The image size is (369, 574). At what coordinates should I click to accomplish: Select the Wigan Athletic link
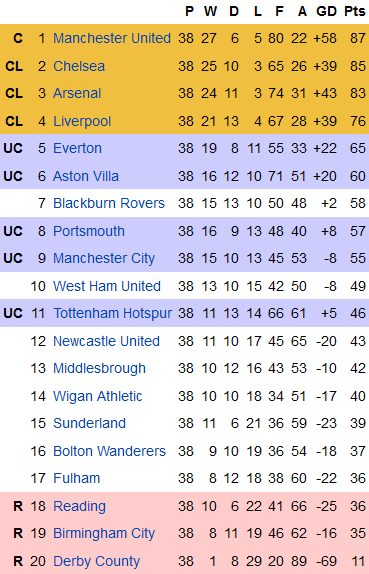(98, 396)
